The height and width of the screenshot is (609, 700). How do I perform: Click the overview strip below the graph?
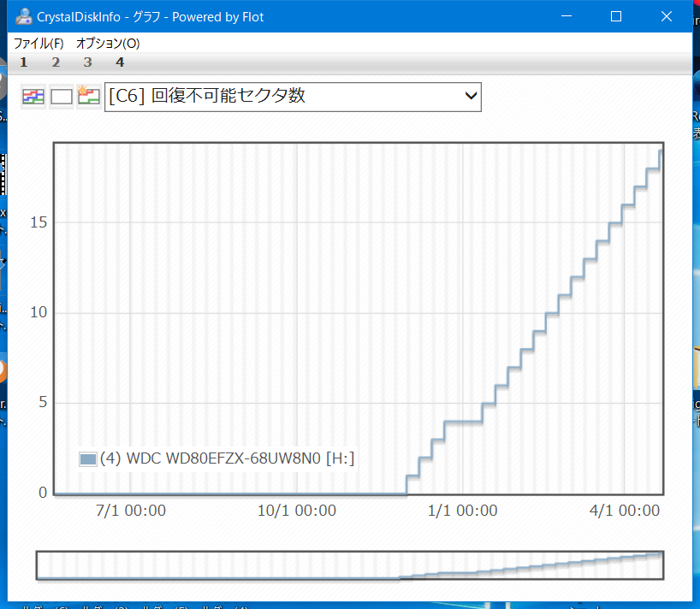[349, 565]
